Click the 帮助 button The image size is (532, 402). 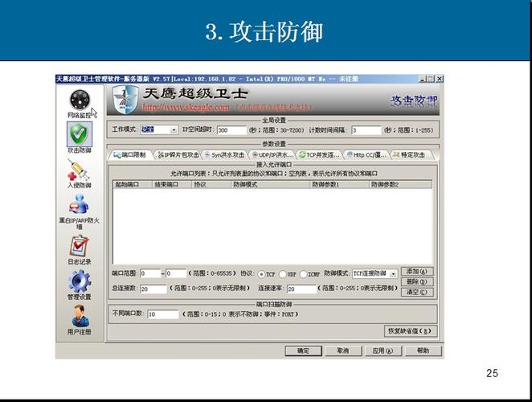pyautogui.click(x=423, y=351)
